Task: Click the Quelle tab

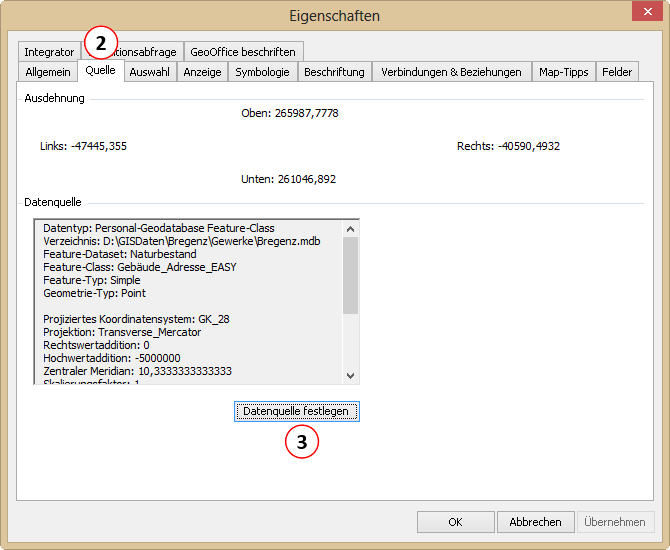Action: (100, 71)
